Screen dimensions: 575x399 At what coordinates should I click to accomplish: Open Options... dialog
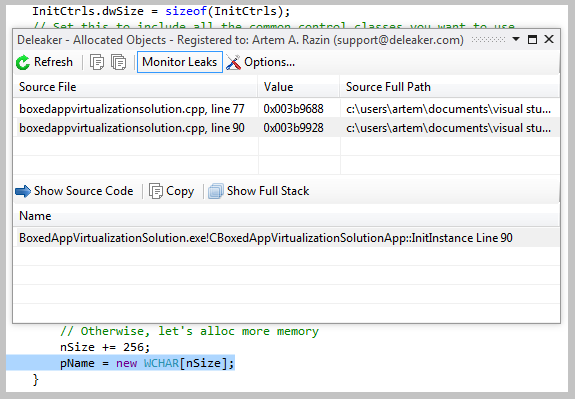pos(270,62)
